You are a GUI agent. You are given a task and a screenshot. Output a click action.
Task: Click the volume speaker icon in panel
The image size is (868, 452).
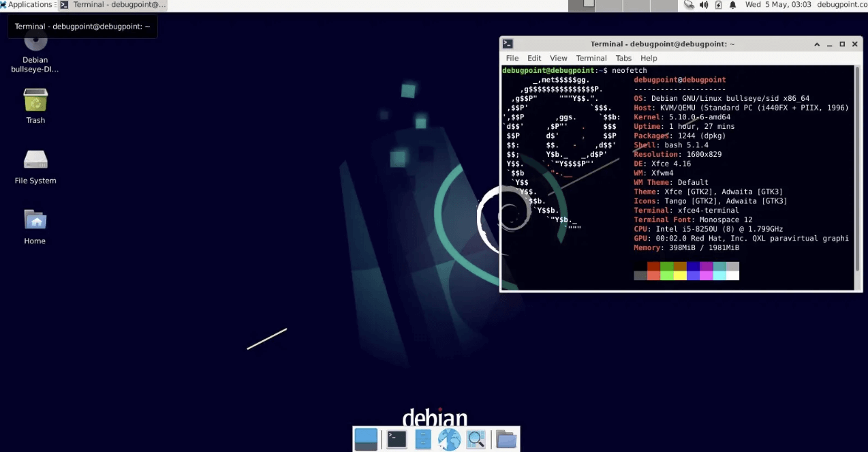[704, 5]
